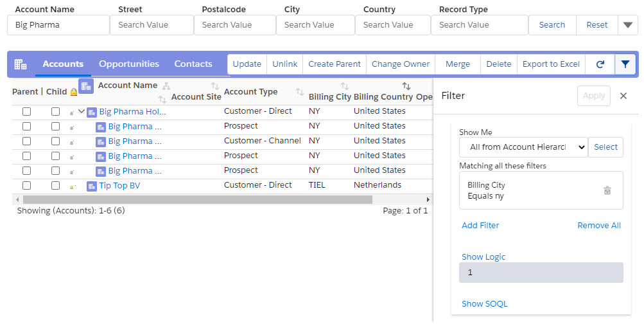Click the account icon beside Big Pharma Hol...
Viewport: 644px width, 324px height.
92,113
